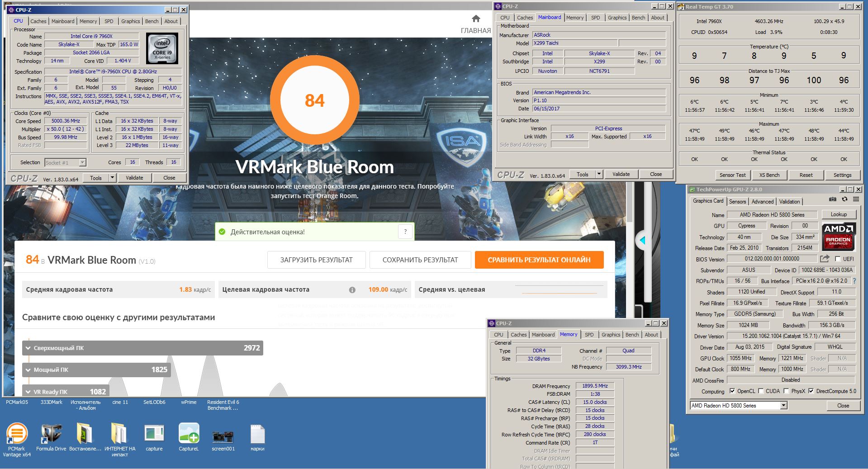Click Lookup button in GPU-Z
This screenshot has height=469, width=868.
point(839,214)
